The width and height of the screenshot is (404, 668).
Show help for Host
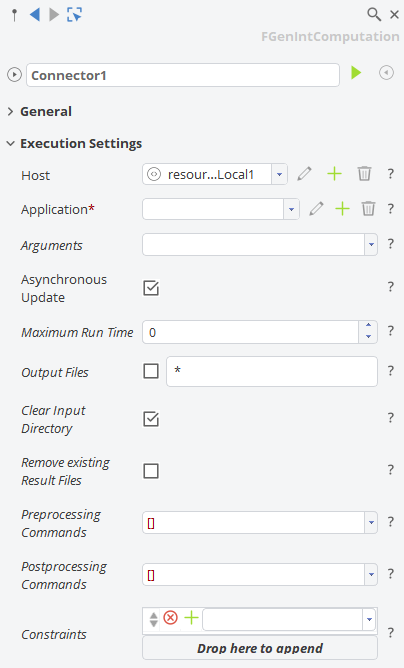coord(390,174)
